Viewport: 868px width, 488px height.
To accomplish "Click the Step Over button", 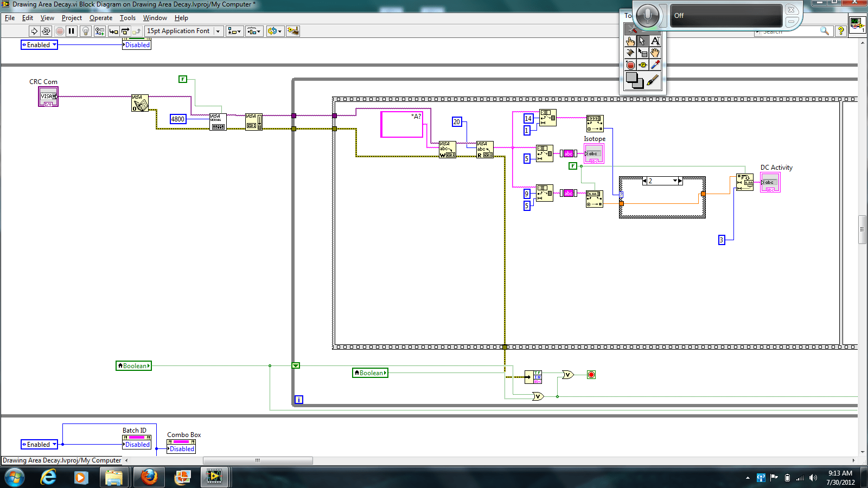I will pos(125,31).
